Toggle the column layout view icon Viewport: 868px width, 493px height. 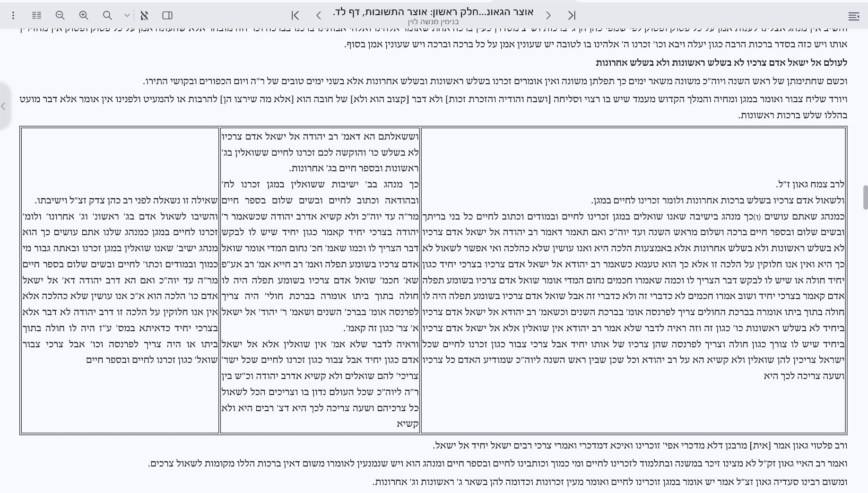(x=36, y=16)
